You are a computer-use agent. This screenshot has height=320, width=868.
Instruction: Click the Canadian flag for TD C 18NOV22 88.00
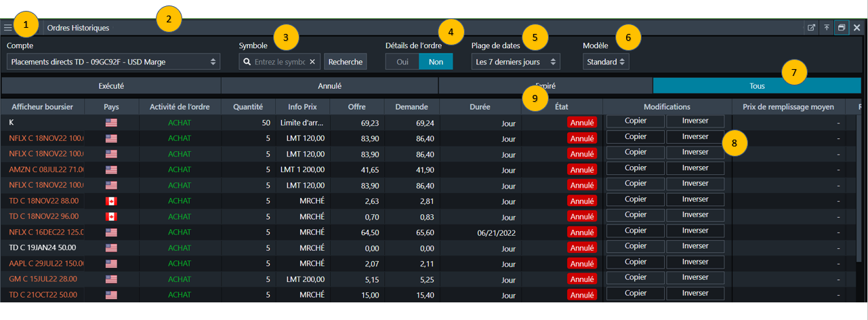[111, 201]
